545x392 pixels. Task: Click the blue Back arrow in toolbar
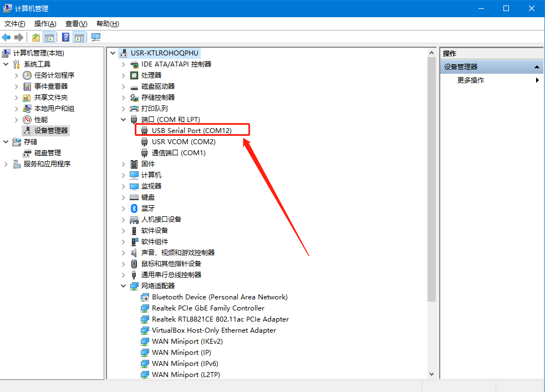point(6,37)
